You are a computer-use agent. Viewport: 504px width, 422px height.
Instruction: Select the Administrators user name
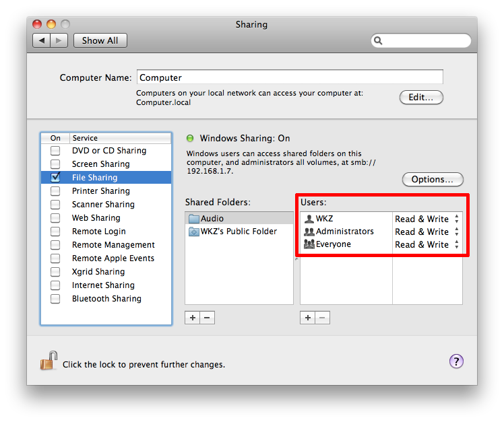coord(345,232)
